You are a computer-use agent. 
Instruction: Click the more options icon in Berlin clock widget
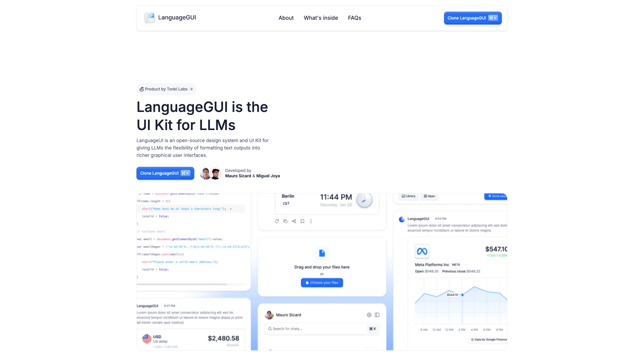[x=311, y=221]
